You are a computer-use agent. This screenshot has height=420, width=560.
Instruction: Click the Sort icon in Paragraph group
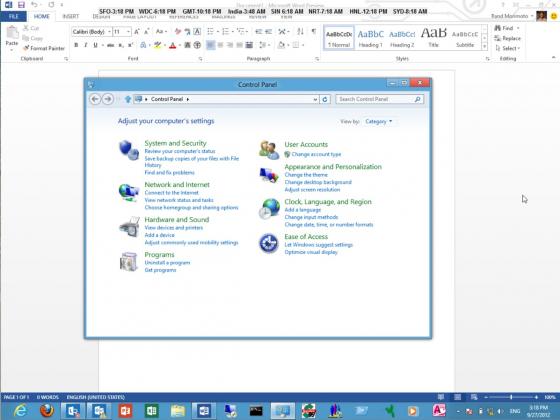(x=300, y=31)
